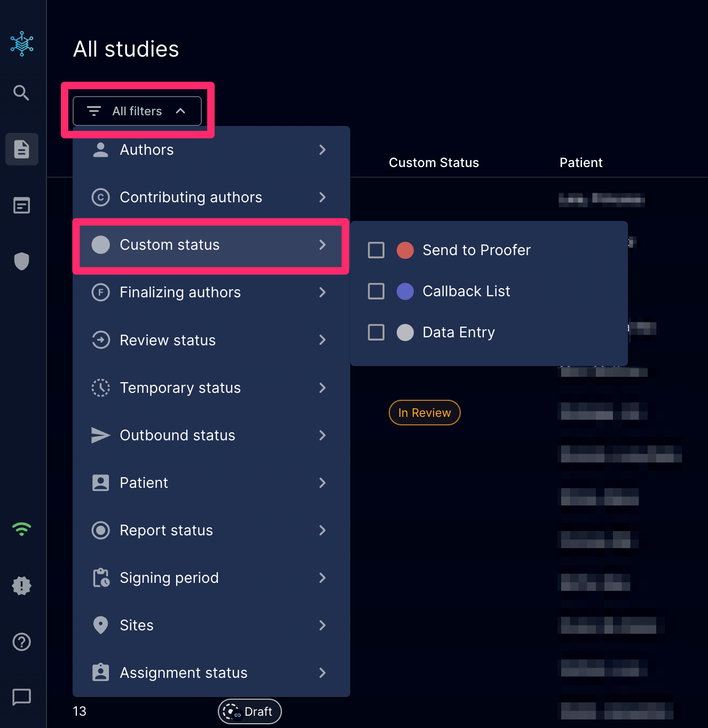Expand Review status submenu chevron
The image size is (708, 728).
[322, 340]
